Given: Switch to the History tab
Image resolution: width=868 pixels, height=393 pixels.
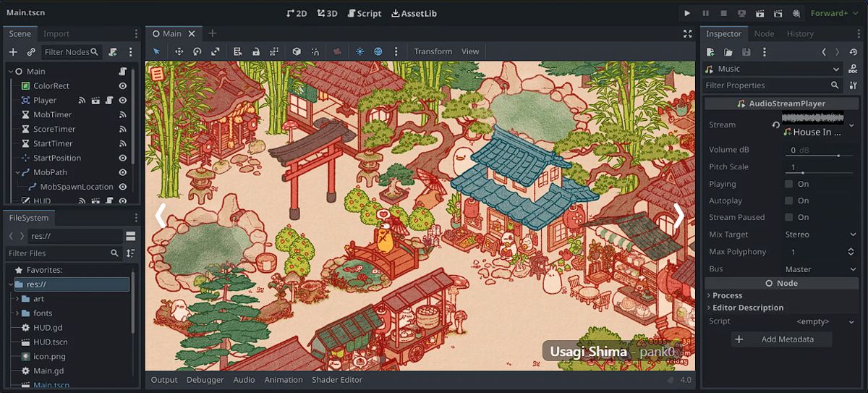Looking at the screenshot, I should (800, 33).
